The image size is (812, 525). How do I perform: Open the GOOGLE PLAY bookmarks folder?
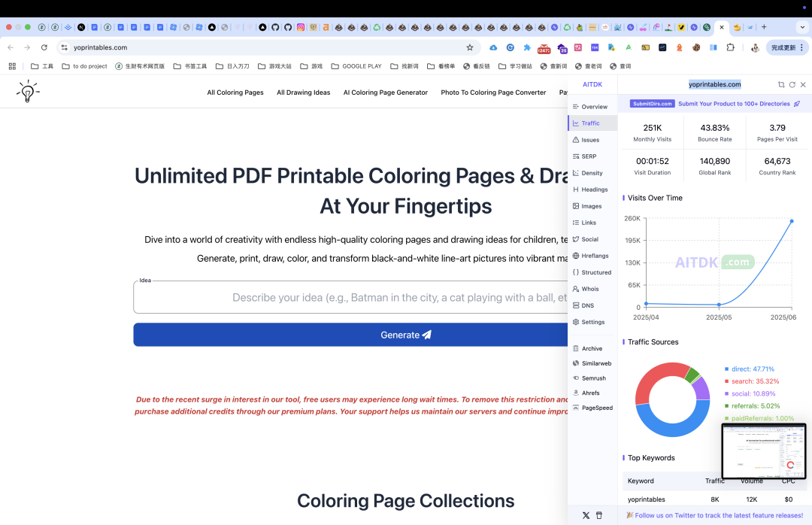point(356,66)
